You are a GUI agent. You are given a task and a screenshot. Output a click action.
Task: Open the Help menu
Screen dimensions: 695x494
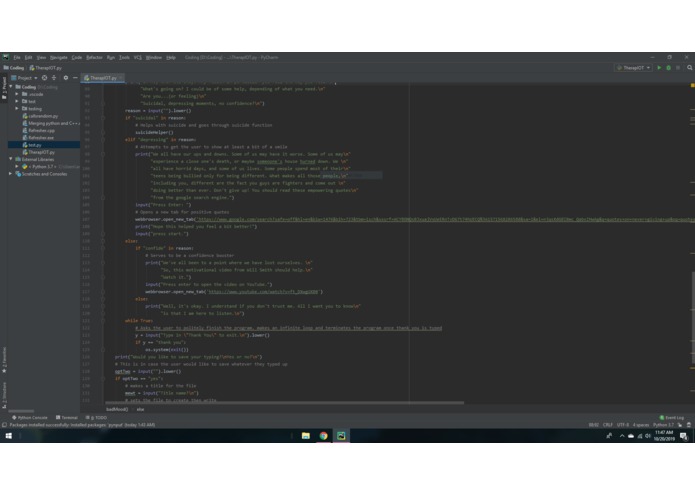click(171, 58)
